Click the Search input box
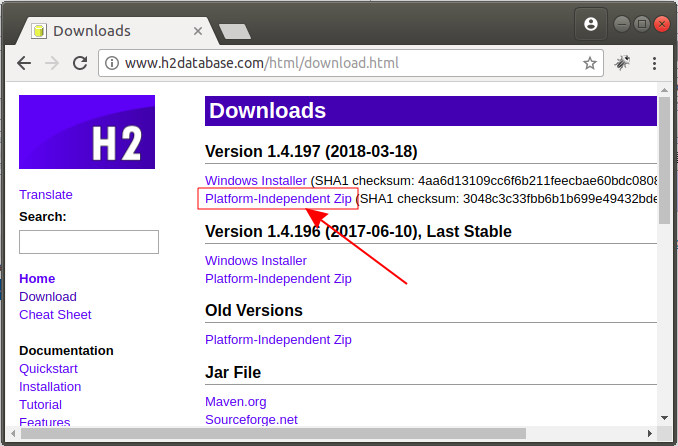Viewport: 678px width, 446px height. click(x=89, y=242)
